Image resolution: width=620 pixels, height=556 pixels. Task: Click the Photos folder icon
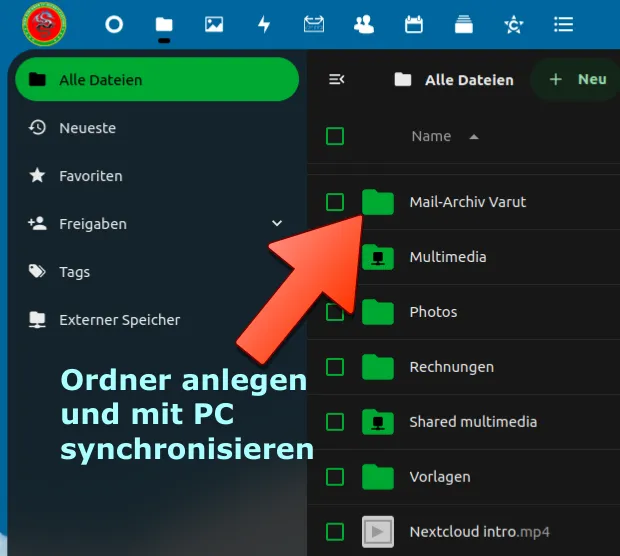[x=378, y=312]
